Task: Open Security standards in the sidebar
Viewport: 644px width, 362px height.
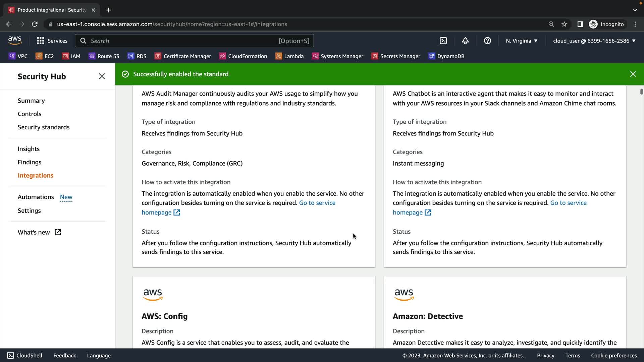Action: [44, 127]
